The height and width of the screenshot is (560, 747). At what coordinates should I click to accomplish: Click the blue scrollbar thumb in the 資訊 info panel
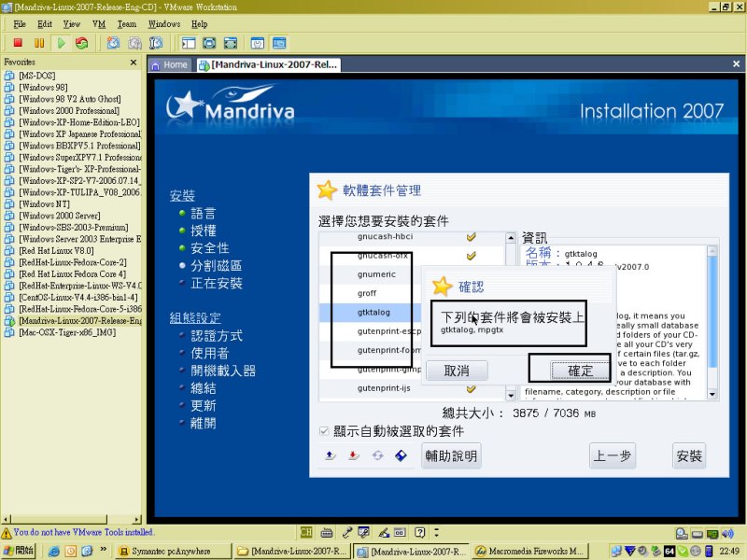pyautogui.click(x=712, y=312)
